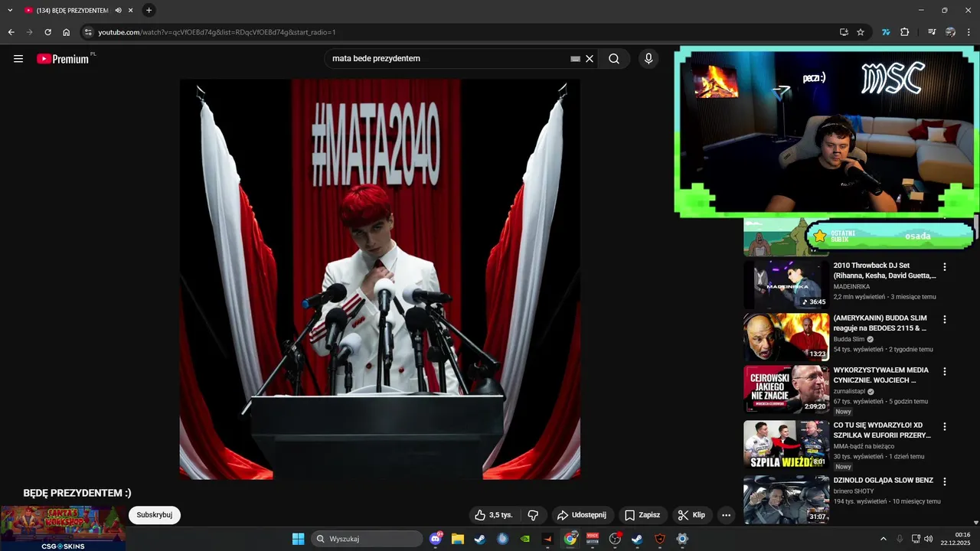Bookmark this page with the star icon

[x=861, y=32]
